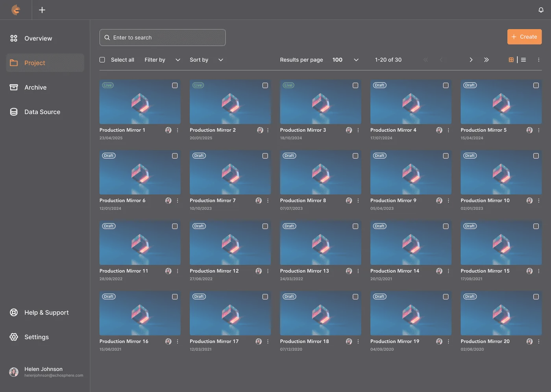Click owner avatar on Production Mirror 12

259,271
